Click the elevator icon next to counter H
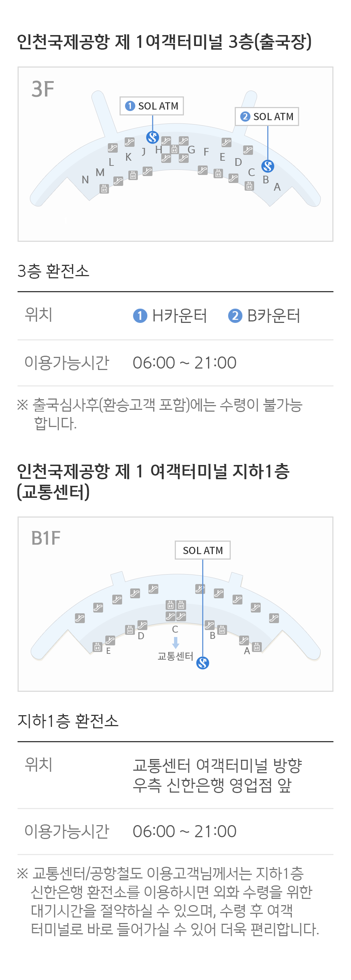The height and width of the screenshot is (980, 351). pyautogui.click(x=174, y=149)
